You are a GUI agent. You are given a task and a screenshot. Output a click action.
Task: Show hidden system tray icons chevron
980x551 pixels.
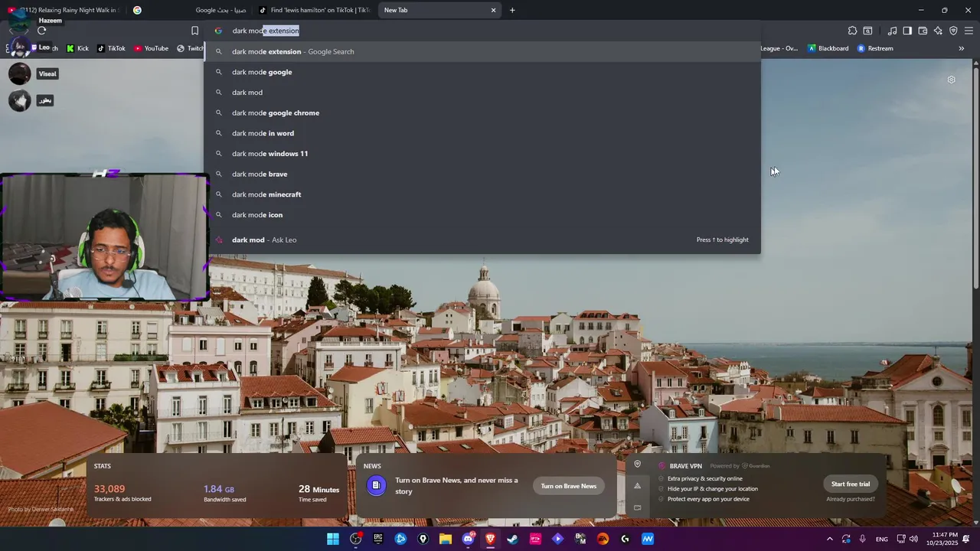pyautogui.click(x=829, y=539)
